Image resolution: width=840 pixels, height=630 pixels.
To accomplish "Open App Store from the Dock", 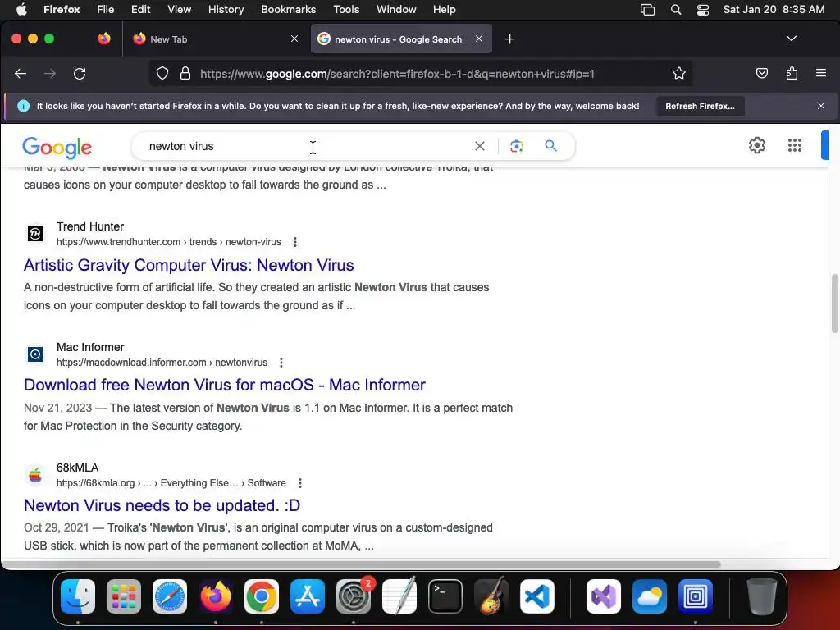I will pyautogui.click(x=308, y=596).
